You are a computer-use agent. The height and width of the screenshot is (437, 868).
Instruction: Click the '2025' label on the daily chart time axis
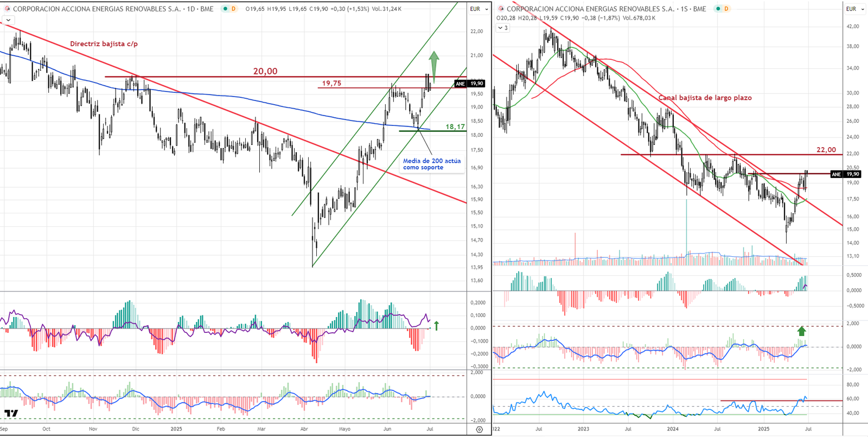pyautogui.click(x=176, y=429)
